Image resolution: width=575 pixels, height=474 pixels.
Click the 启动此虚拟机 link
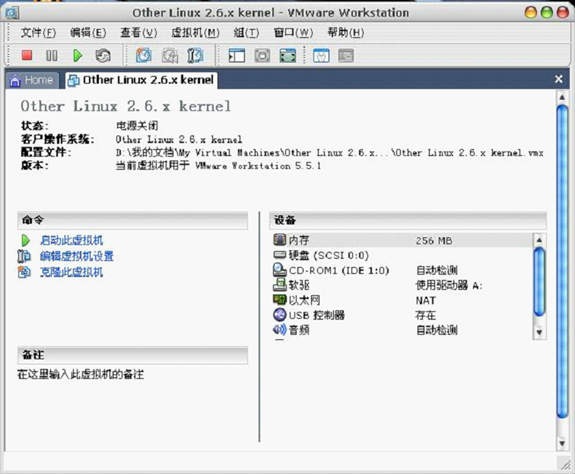[72, 240]
